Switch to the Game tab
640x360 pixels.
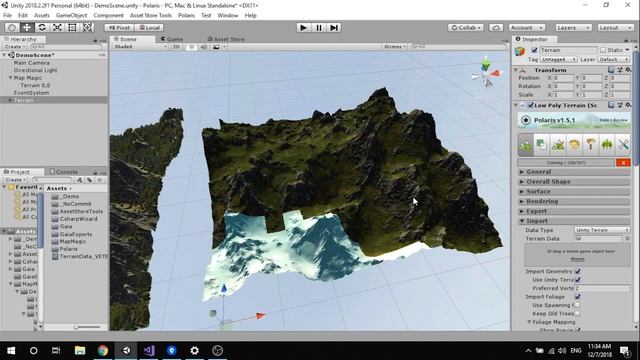[171, 39]
